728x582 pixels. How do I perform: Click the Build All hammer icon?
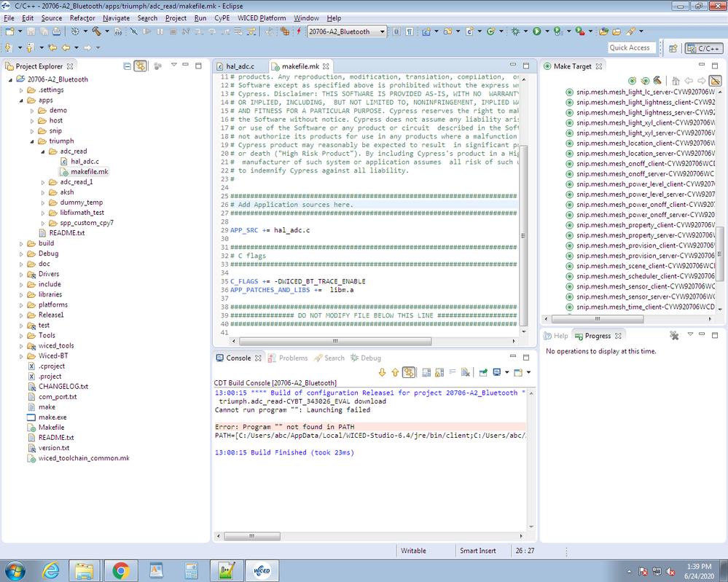(x=98, y=32)
